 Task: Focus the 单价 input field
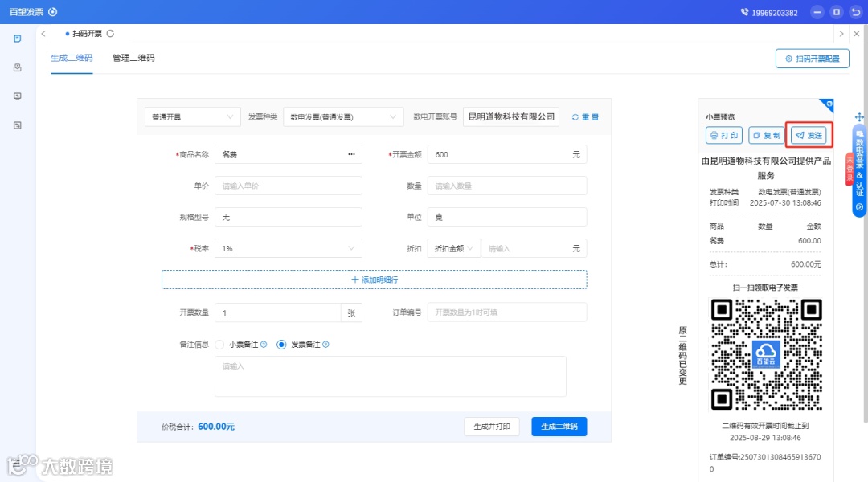pos(289,186)
